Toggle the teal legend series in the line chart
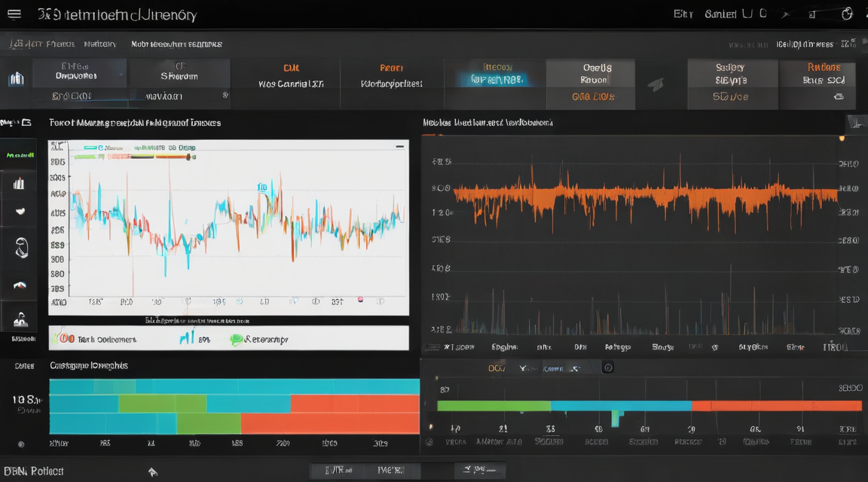868x482 pixels. pos(90,148)
